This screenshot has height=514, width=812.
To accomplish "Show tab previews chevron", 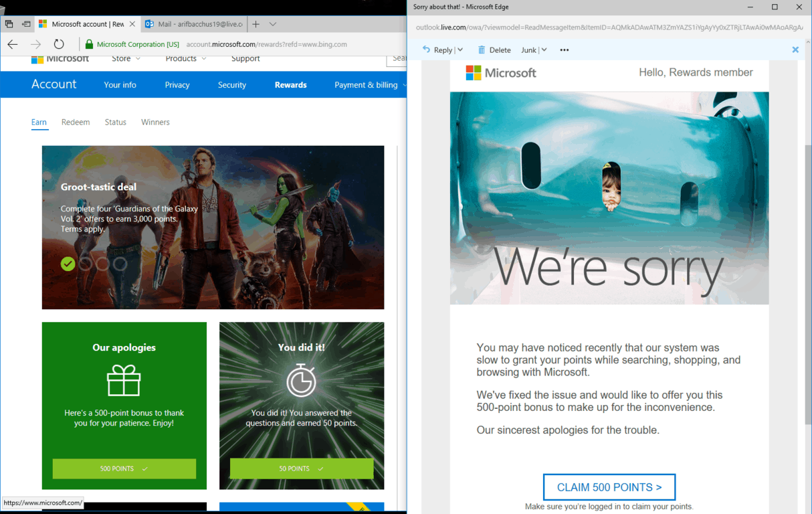I will (273, 24).
